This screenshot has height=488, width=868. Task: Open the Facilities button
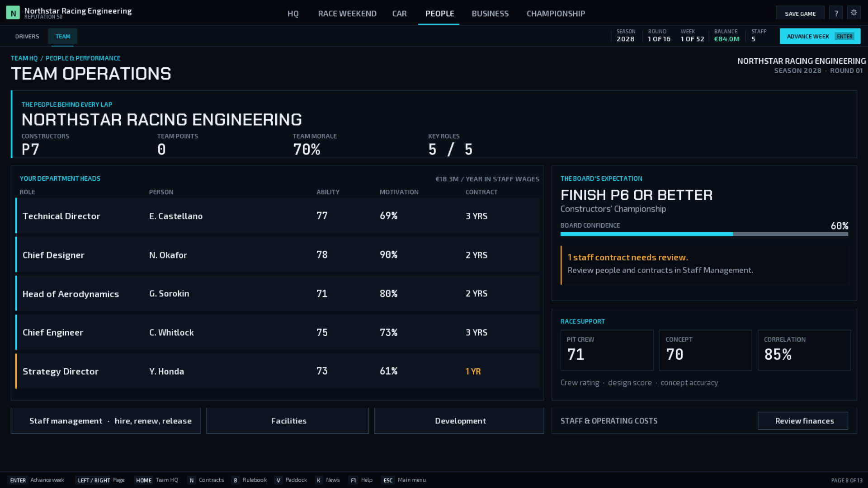click(x=288, y=421)
